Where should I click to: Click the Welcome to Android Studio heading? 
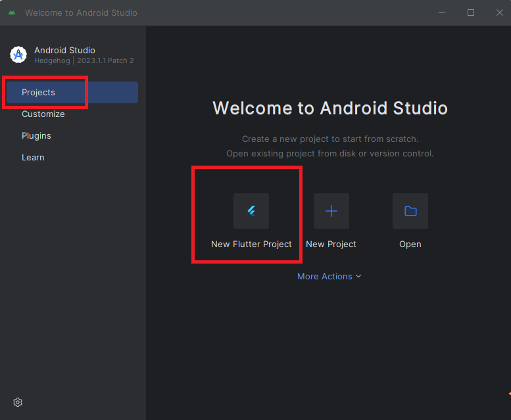330,108
